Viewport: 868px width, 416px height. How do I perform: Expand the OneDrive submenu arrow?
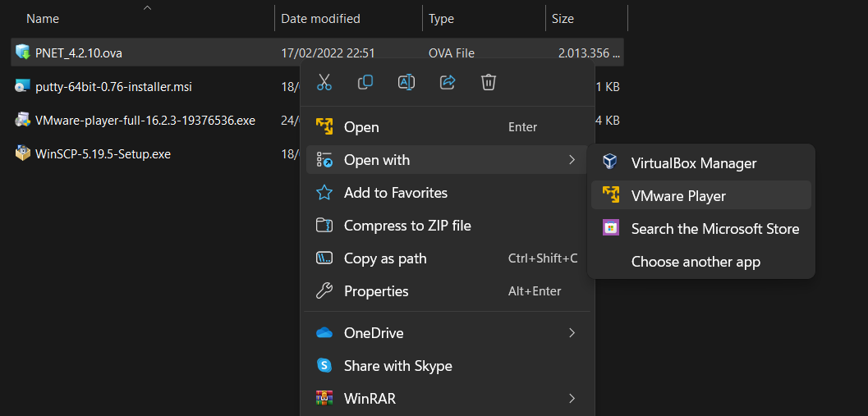(x=572, y=332)
